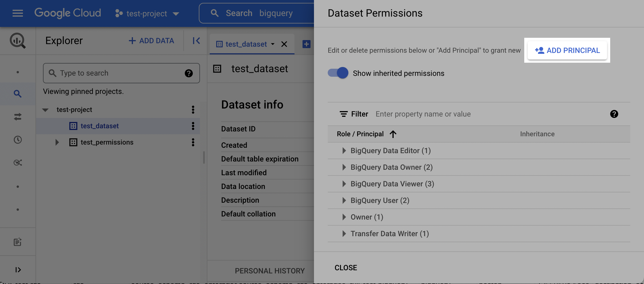
Task: Close the test_dataset tab
Action: click(x=284, y=44)
